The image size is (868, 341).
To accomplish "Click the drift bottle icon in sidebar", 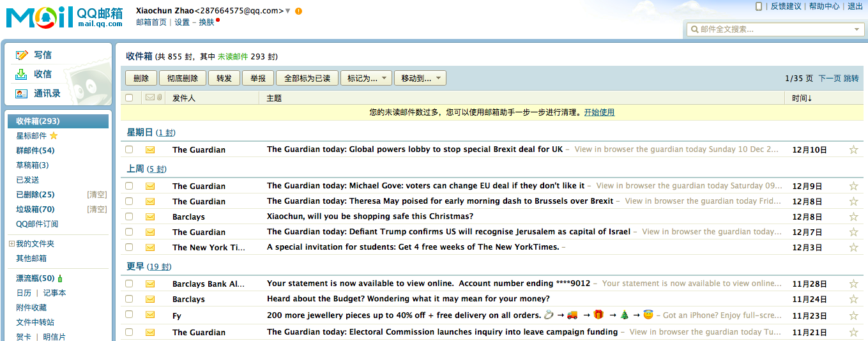I will pyautogui.click(x=60, y=278).
